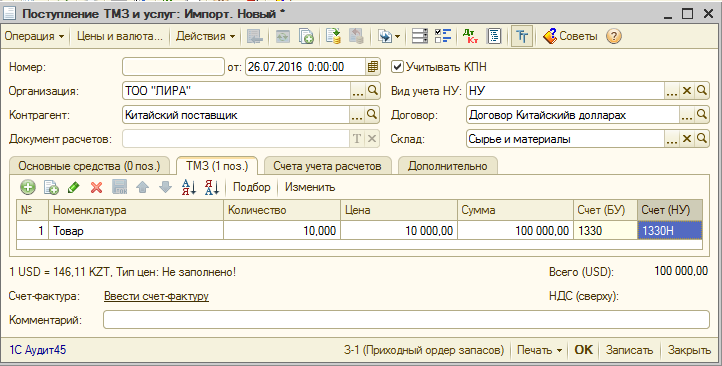722x366 pixels.
Task: Sort table rows ascending А-Я
Action: 189,187
